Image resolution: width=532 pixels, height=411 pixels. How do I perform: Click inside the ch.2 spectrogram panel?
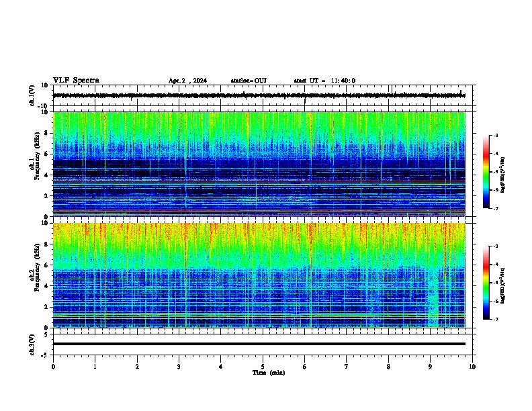pos(259,275)
